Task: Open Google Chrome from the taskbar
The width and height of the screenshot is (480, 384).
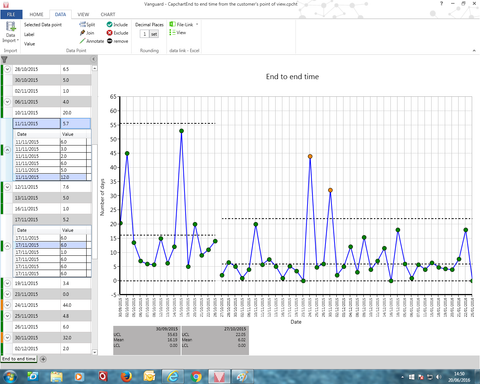Action: 196,377
